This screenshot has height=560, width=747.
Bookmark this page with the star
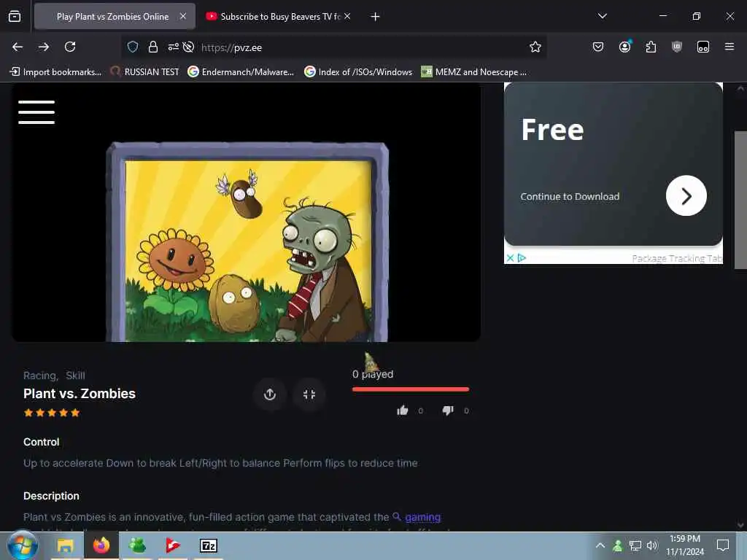[535, 47]
